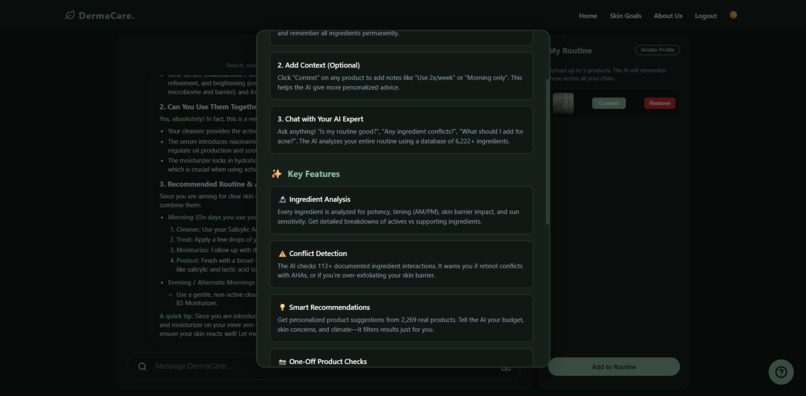Click the '2. Add Context (Optional)' heading

(x=319, y=65)
